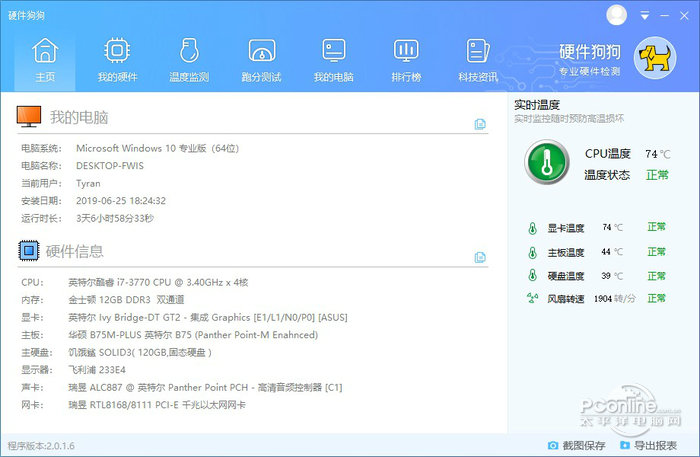The height and width of the screenshot is (457, 700).
Task: Click 显卡温度 thermometer icon
Action: [x=532, y=228]
